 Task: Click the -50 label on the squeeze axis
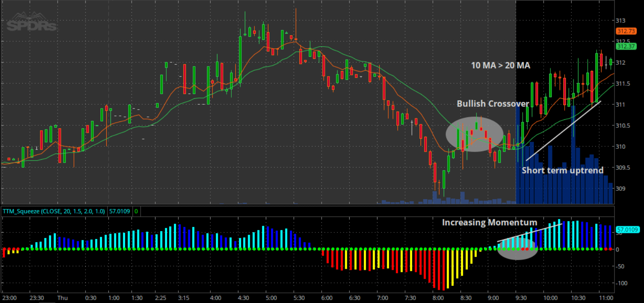621,266
